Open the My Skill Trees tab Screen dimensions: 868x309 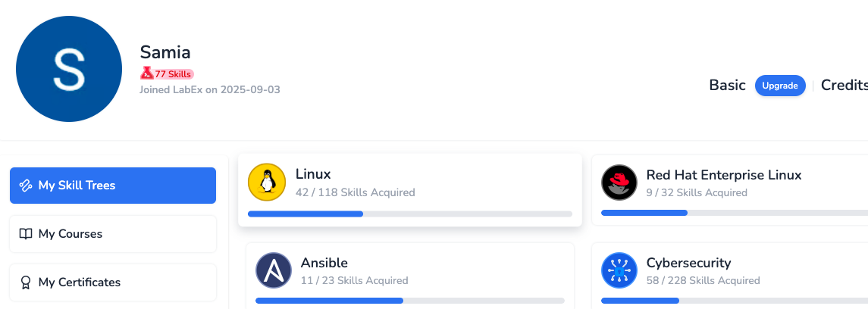(x=113, y=186)
